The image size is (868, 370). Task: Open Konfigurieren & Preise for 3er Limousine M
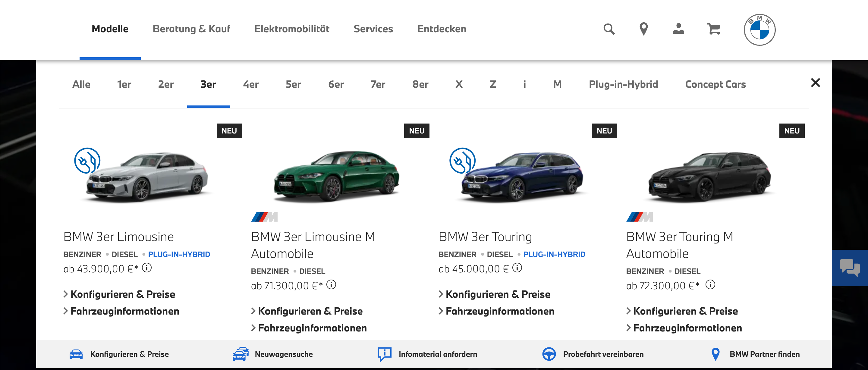click(x=307, y=311)
